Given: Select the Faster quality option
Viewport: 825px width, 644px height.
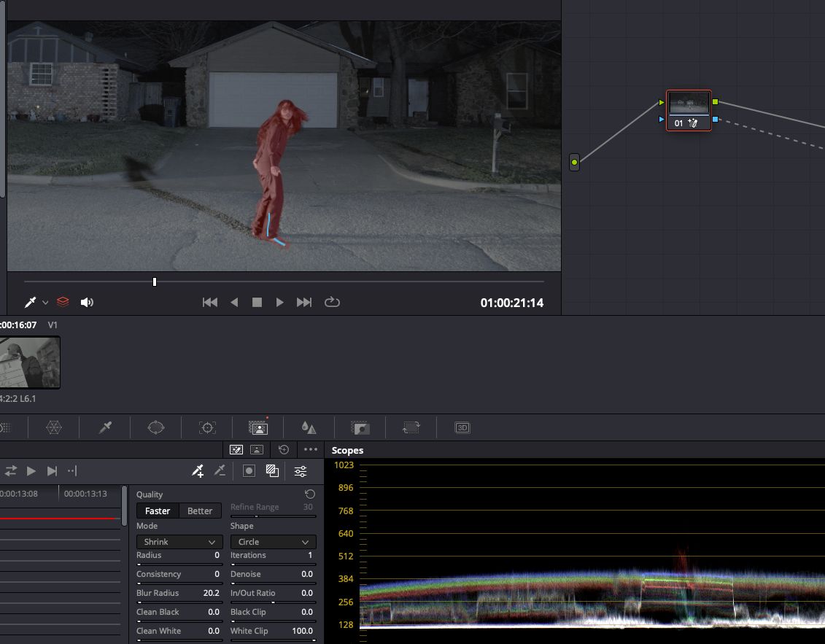Looking at the screenshot, I should 158,511.
